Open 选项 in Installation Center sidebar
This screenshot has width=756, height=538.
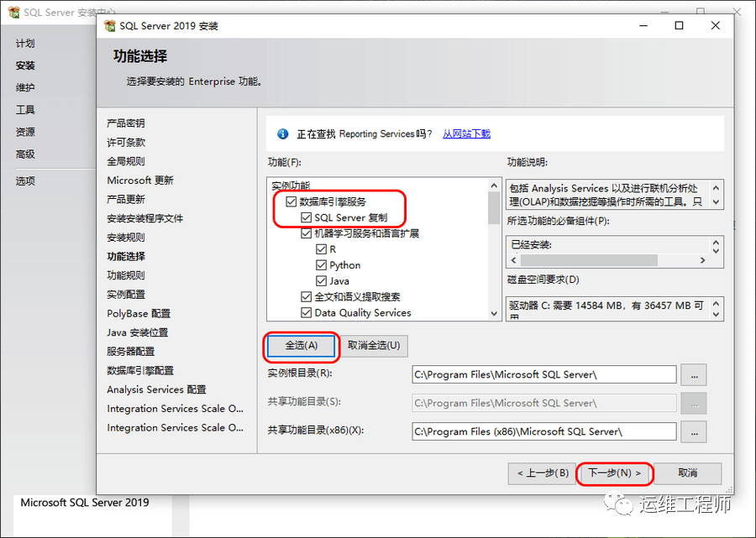[x=25, y=181]
